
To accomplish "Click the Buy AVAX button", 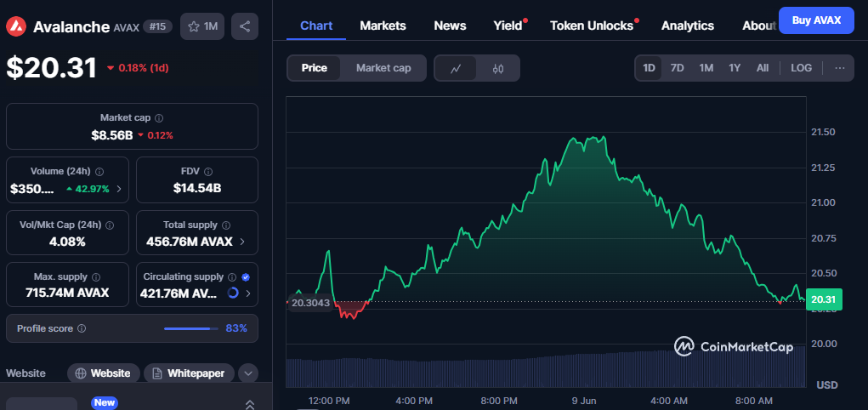I will (x=816, y=20).
